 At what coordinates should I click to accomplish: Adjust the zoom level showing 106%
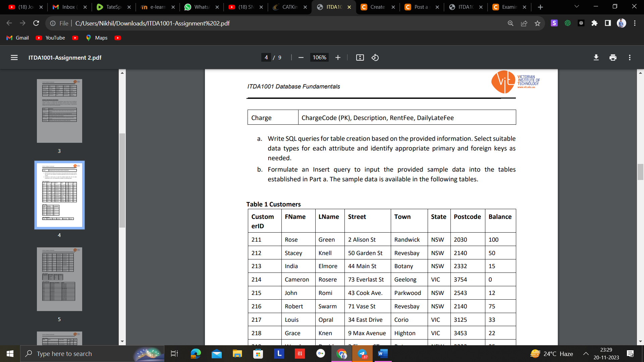[319, 57]
